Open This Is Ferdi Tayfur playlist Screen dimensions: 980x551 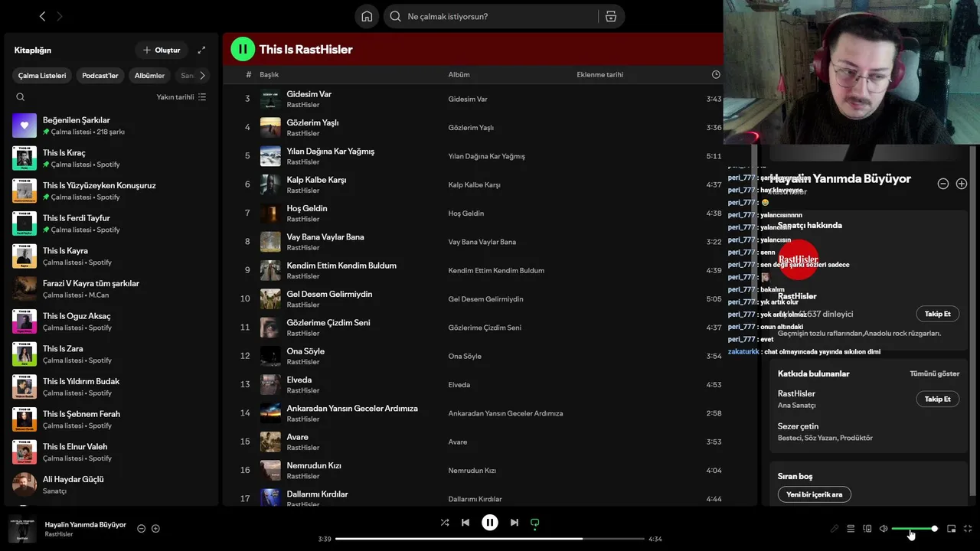point(111,223)
